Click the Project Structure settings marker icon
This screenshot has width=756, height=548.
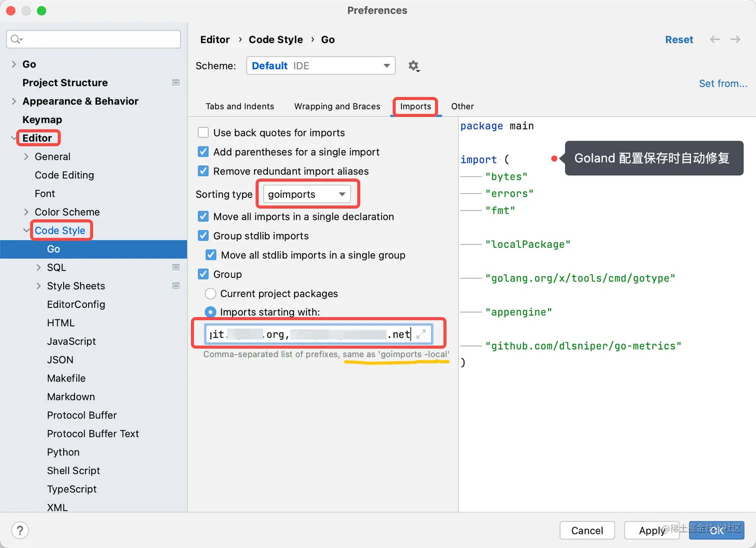[176, 82]
